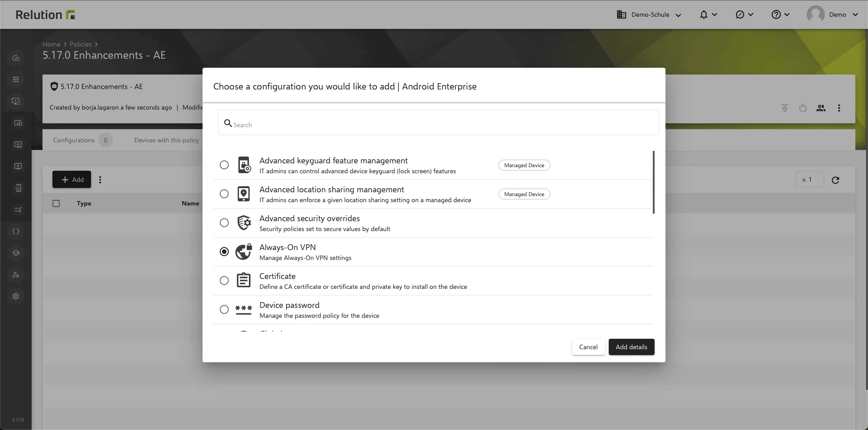Click the people assignment icon
The height and width of the screenshot is (430, 868).
821,108
